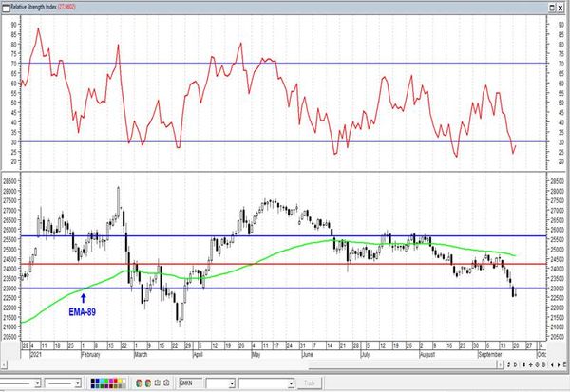
Task: Click the 'May' month label on time axis
Action: click(256, 355)
